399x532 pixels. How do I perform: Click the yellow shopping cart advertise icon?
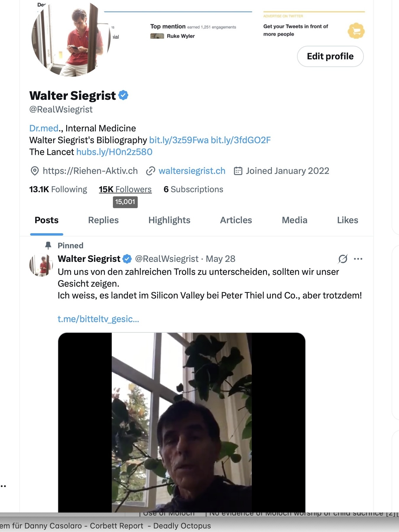[x=356, y=31]
